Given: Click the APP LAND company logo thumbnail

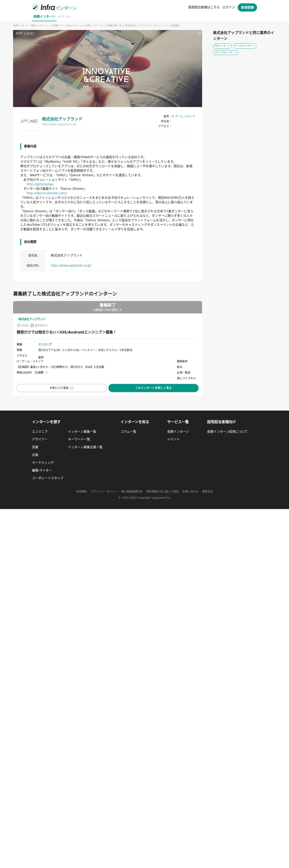Looking at the screenshot, I should tap(29, 121).
